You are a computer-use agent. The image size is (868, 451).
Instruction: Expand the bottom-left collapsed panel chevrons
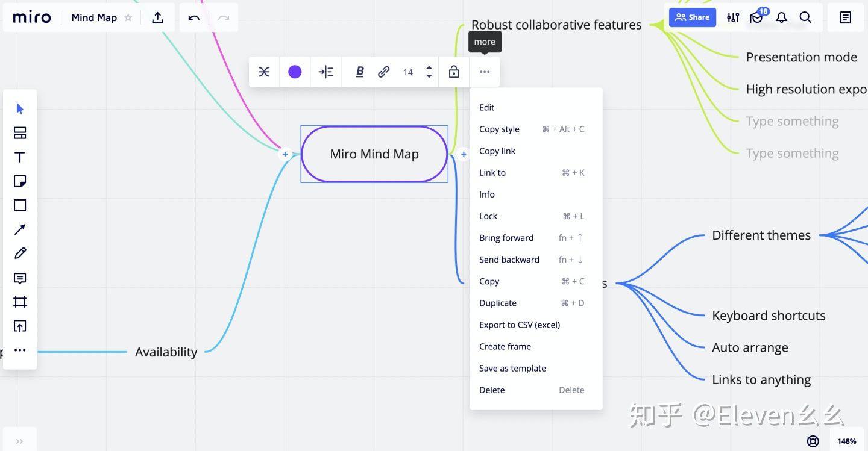20,441
